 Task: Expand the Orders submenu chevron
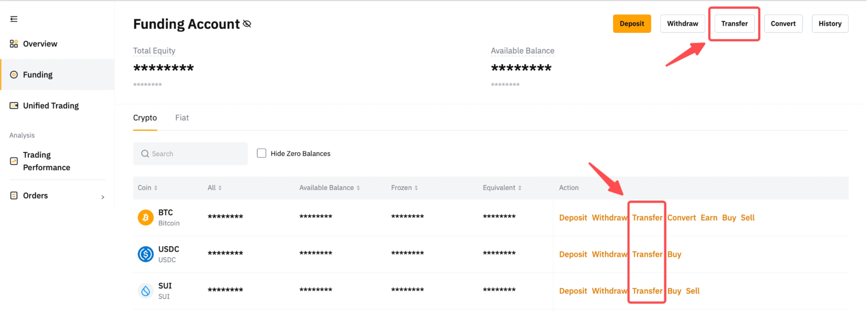coord(103,197)
